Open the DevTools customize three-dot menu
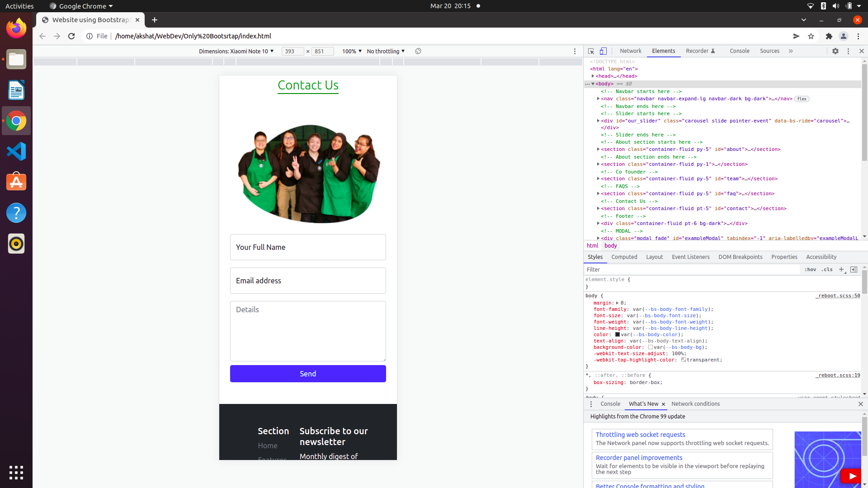 848,51
